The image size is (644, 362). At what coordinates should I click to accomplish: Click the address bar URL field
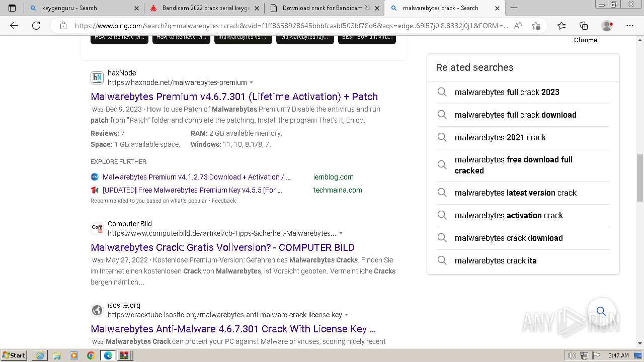(x=291, y=26)
